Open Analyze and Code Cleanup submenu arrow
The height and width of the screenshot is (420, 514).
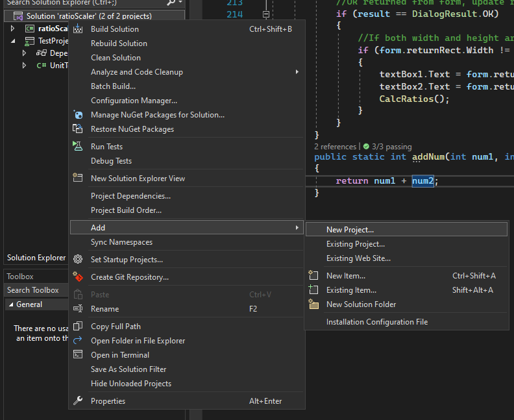297,72
